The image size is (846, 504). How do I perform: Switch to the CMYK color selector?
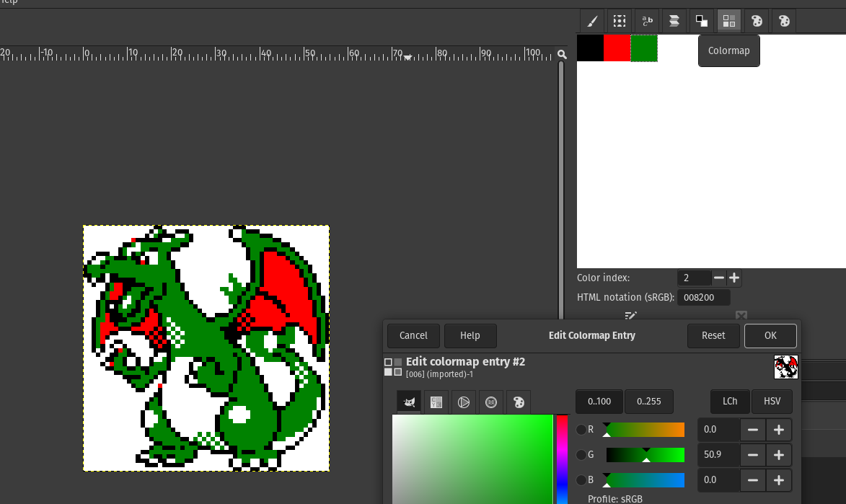[x=436, y=402]
